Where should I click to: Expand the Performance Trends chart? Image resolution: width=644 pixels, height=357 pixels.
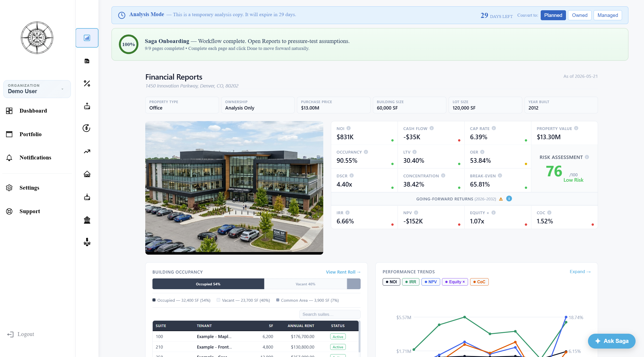580,272
